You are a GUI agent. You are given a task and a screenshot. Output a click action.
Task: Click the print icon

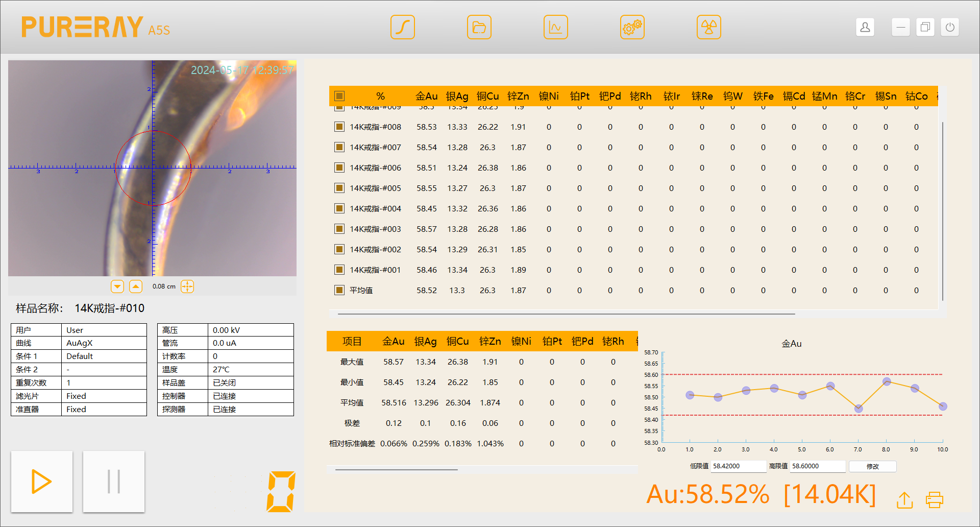(935, 500)
